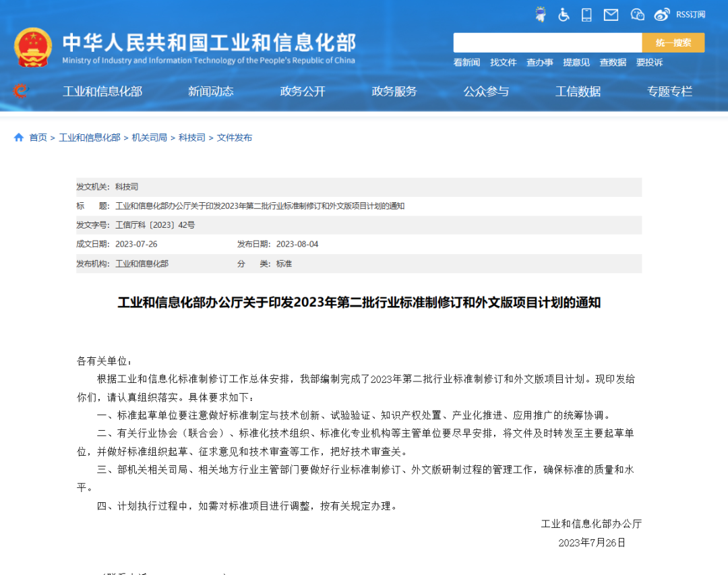Open the Weibo icon in header

[662, 14]
